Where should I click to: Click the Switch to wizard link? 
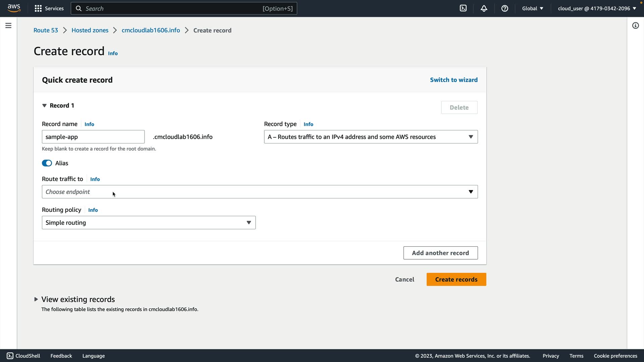point(453,80)
